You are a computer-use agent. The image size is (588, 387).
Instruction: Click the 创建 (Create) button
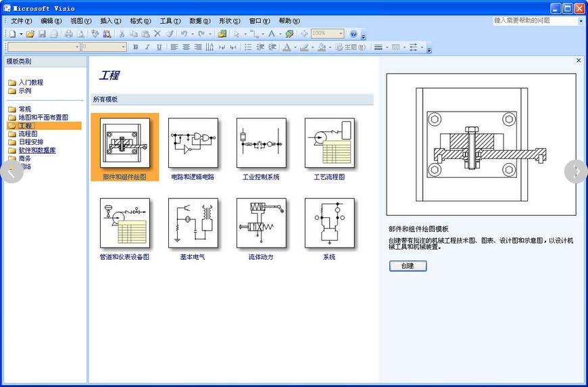(x=408, y=266)
